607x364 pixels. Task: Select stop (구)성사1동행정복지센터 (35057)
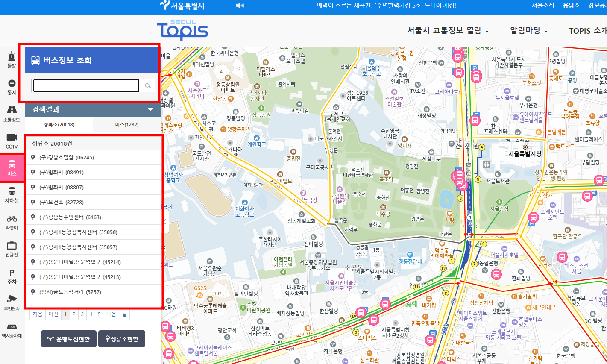[x=94, y=247]
